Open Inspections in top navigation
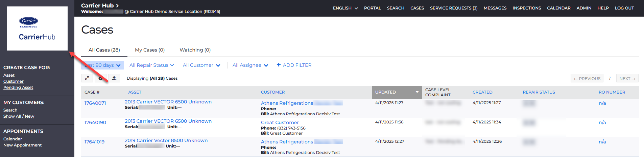The width and height of the screenshot is (644, 157). point(527,8)
